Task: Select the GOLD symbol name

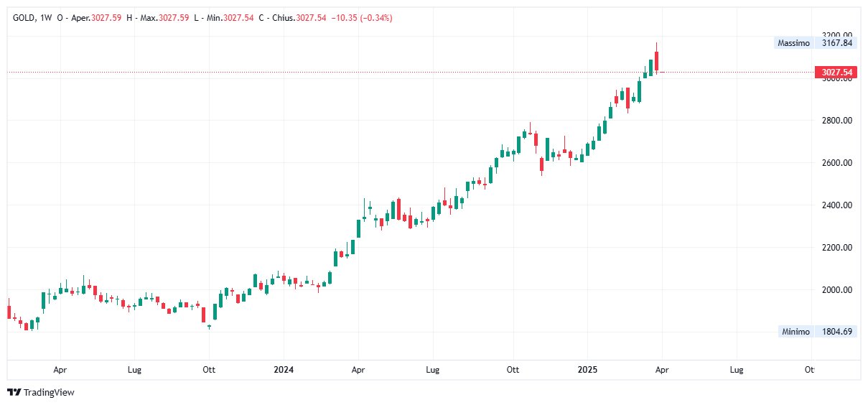Action: [x=24, y=17]
